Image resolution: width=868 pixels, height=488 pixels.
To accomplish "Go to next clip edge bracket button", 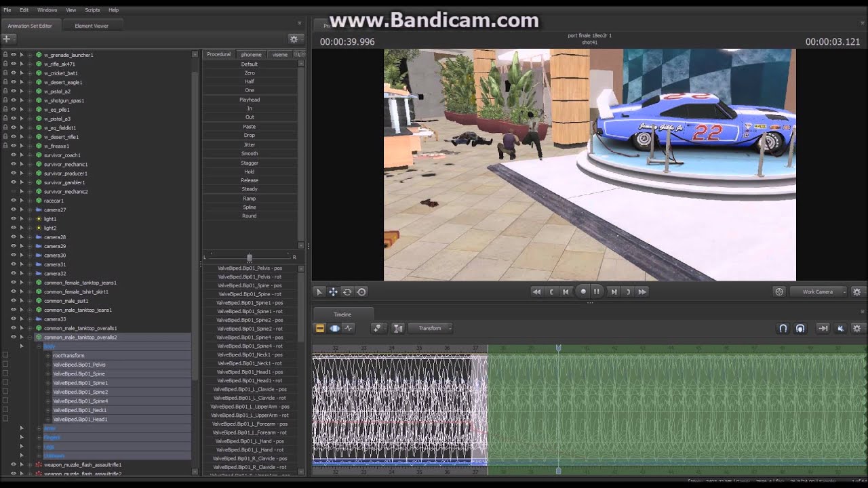I will 628,292.
